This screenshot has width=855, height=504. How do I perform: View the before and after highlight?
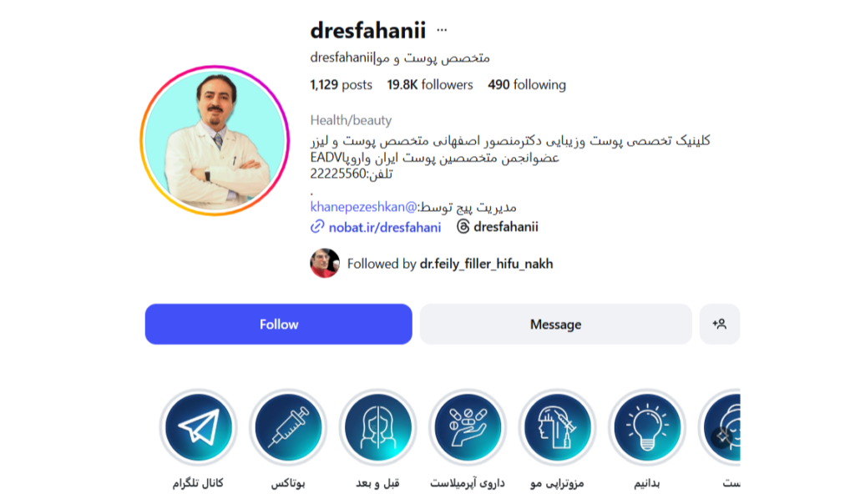pyautogui.click(x=378, y=427)
